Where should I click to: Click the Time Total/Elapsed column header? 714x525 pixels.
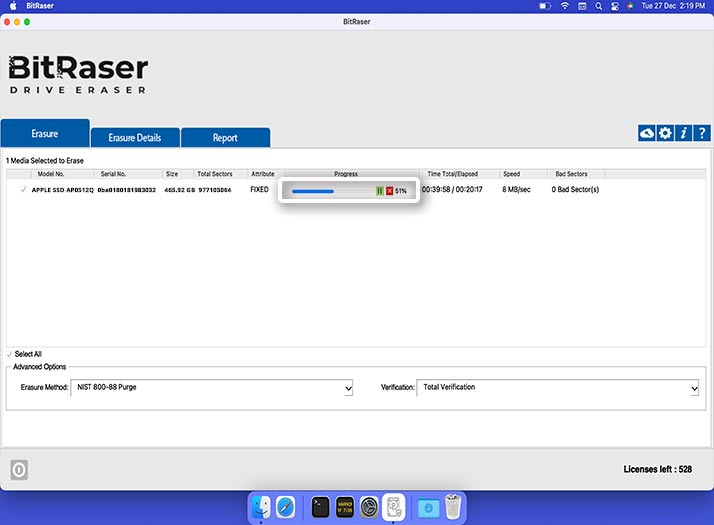pos(453,174)
